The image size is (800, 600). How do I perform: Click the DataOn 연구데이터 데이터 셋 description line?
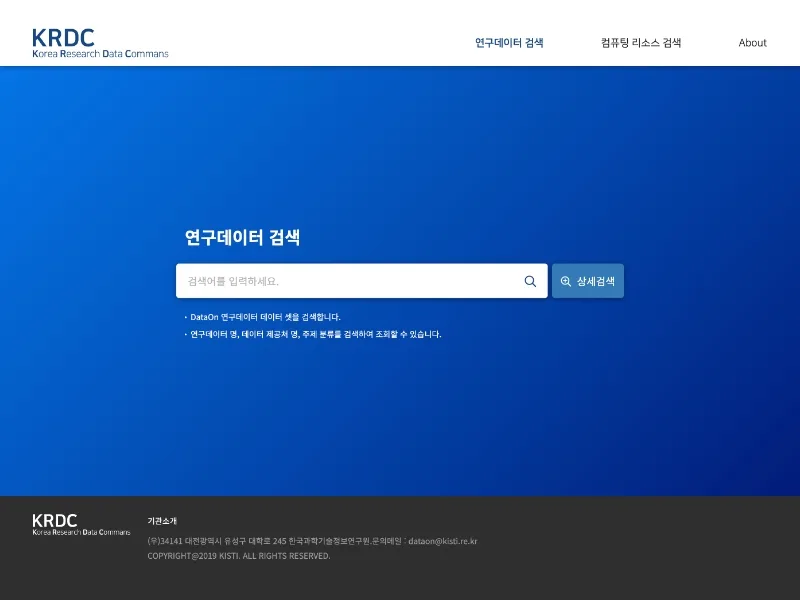tap(265, 317)
